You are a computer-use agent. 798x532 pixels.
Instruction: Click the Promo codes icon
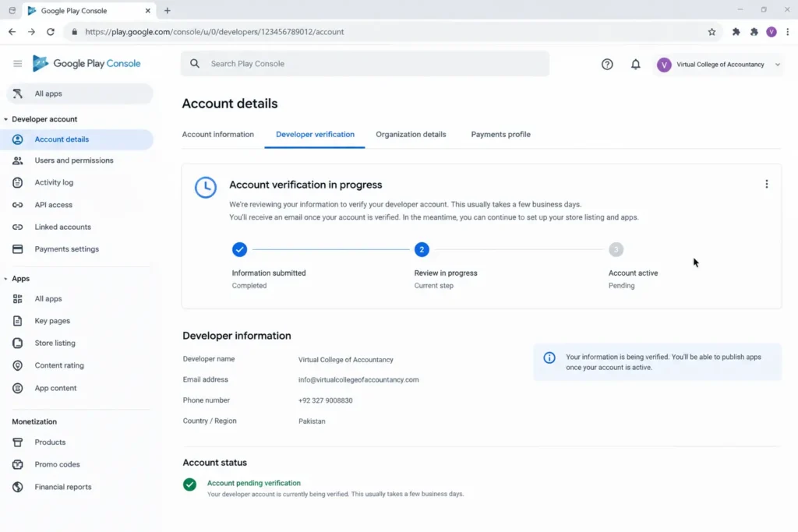(x=18, y=464)
